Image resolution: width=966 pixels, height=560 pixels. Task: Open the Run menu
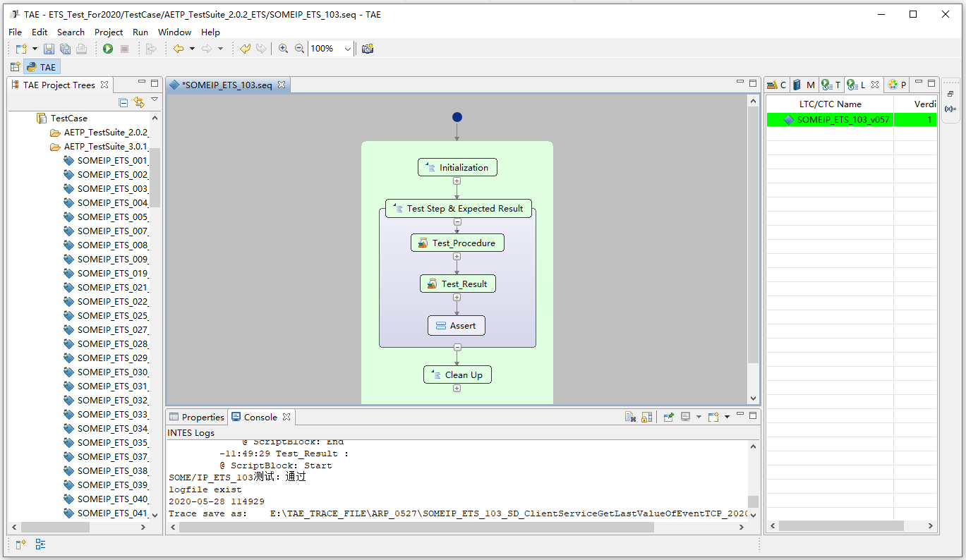point(140,32)
